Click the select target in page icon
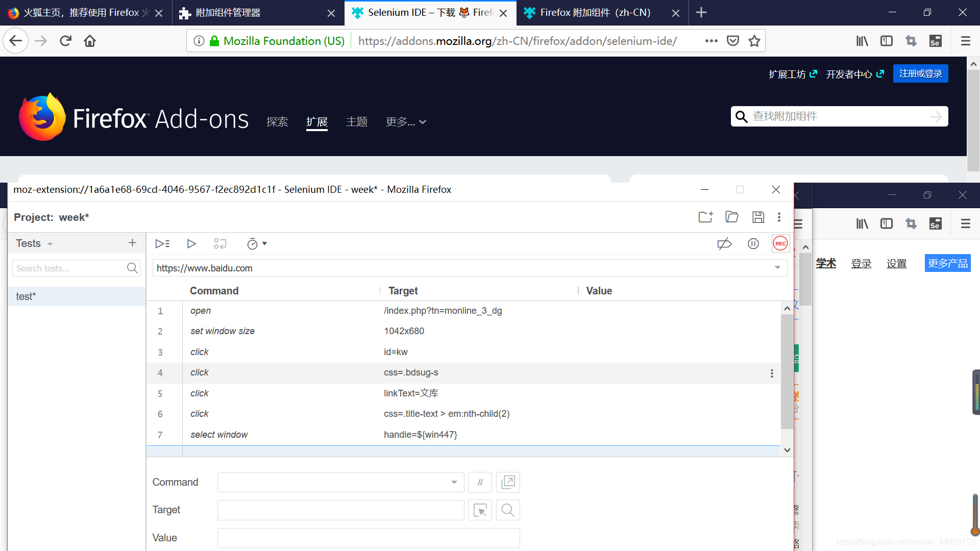Viewport: 980px width, 551px height. [480, 510]
